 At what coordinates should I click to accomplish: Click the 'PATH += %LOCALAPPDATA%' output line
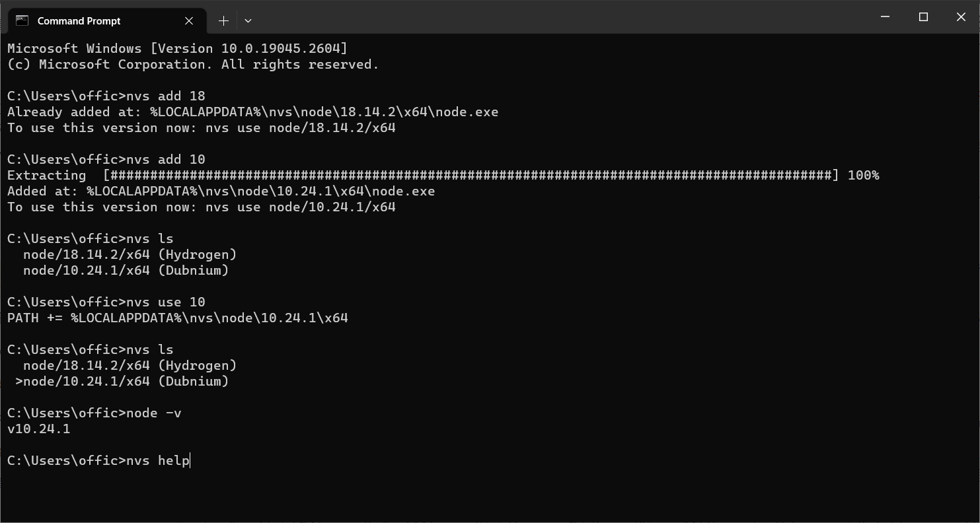click(177, 318)
